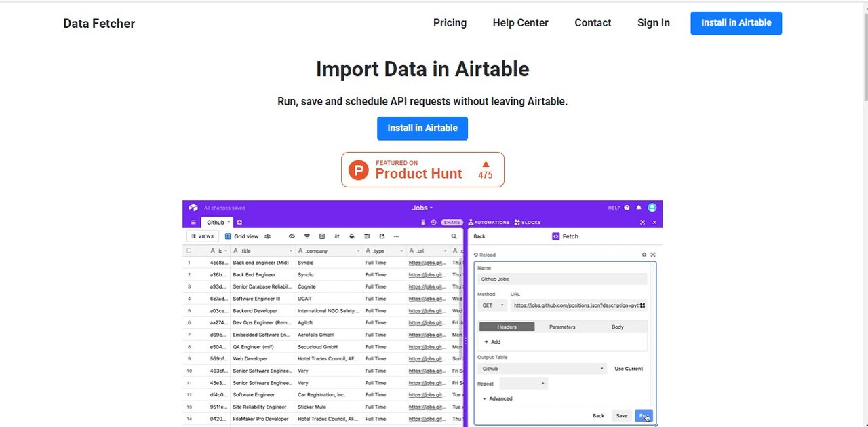The width and height of the screenshot is (868, 427).
Task: Click the row height icon in the toolbar
Action: pyautogui.click(x=367, y=236)
